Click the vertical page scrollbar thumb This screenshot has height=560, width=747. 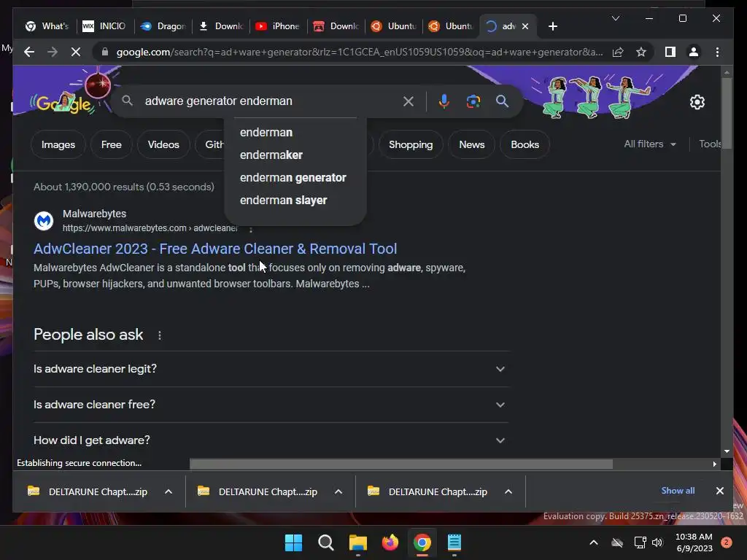click(727, 113)
